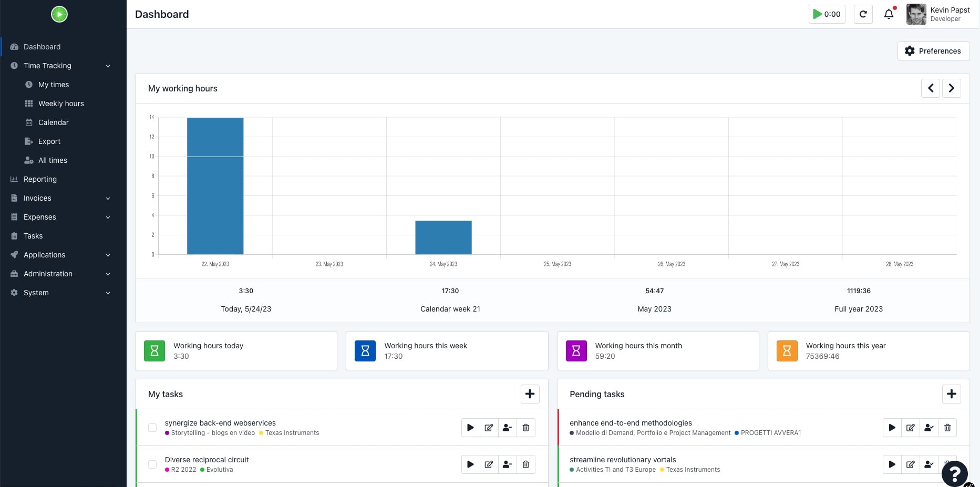Open Kevin Papst's user avatar menu

tap(916, 14)
